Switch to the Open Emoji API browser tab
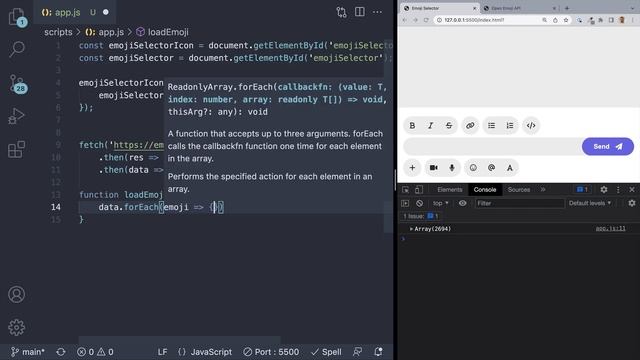The height and width of the screenshot is (360, 640). [520, 8]
